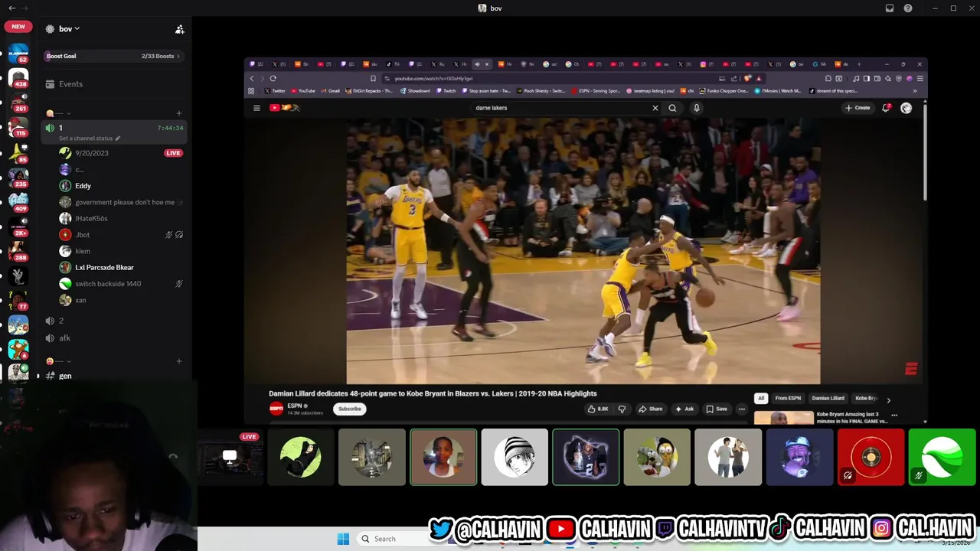
Task: Open the Gmail bookmark in the bookmarks bar
Action: coord(330,91)
